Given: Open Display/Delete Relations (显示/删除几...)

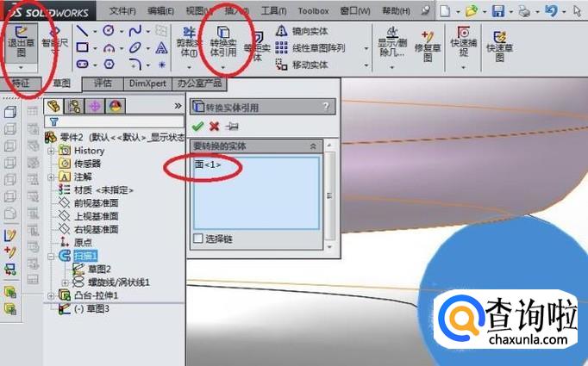Looking at the screenshot, I should point(392,42).
